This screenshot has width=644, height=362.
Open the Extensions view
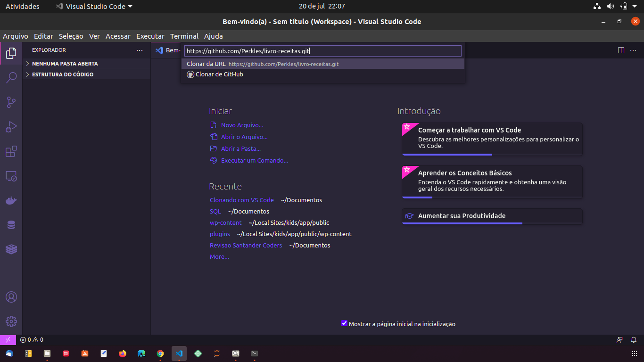pos(11,151)
